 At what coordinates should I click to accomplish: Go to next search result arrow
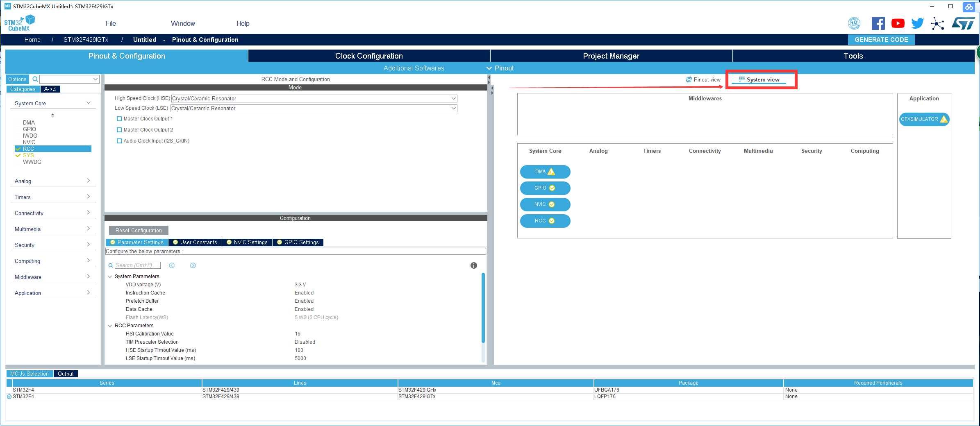click(193, 265)
